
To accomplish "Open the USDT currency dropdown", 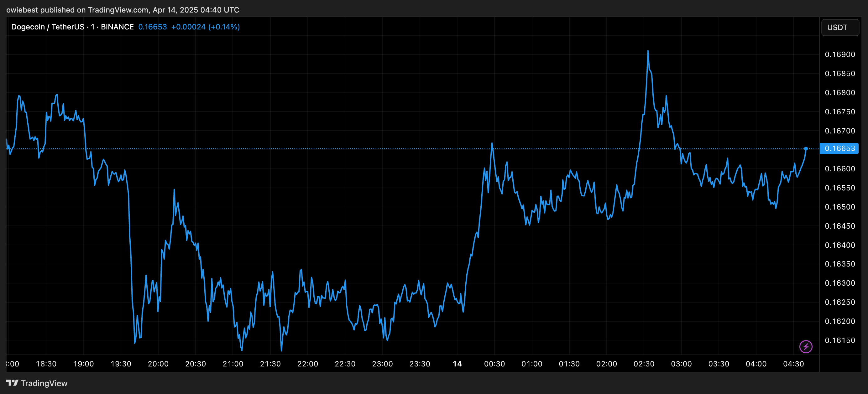I will 840,27.
